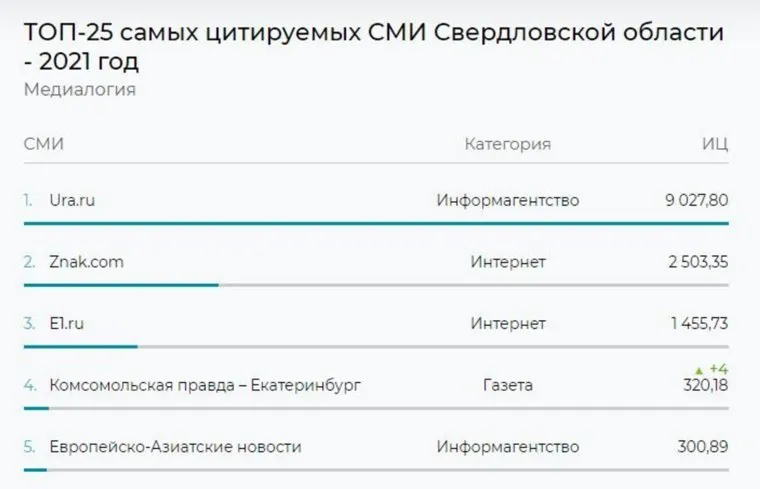
Task: Open the Znak.com media entry
Action: 86,263
